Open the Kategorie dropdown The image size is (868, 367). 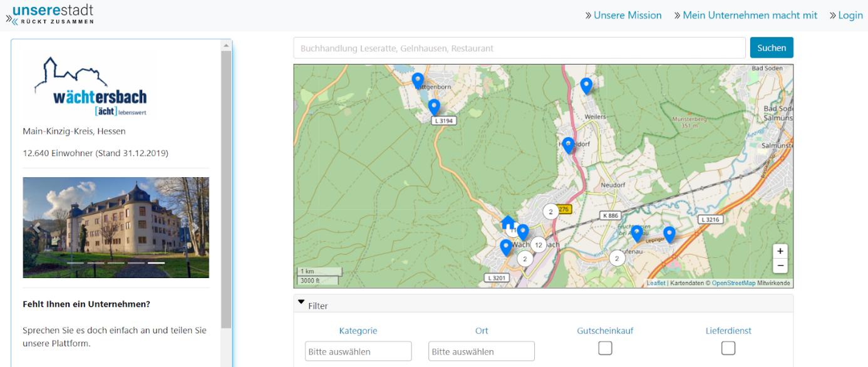point(358,351)
